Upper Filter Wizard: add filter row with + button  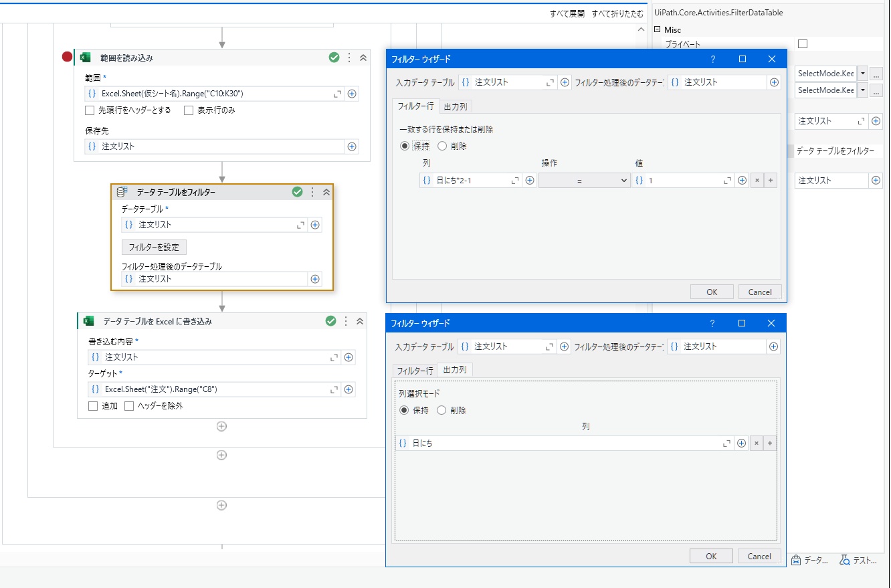(771, 180)
